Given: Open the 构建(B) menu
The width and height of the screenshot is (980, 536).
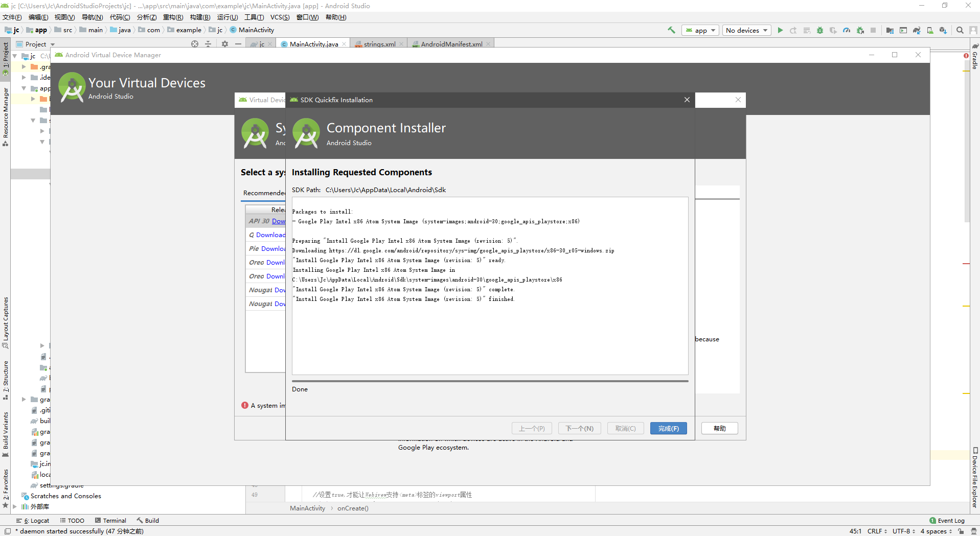Looking at the screenshot, I should pos(200,17).
